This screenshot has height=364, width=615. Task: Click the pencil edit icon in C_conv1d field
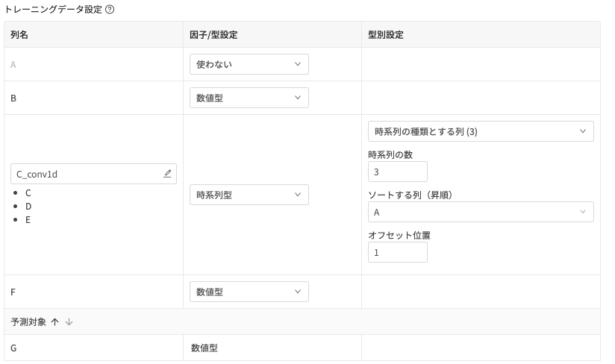point(167,173)
